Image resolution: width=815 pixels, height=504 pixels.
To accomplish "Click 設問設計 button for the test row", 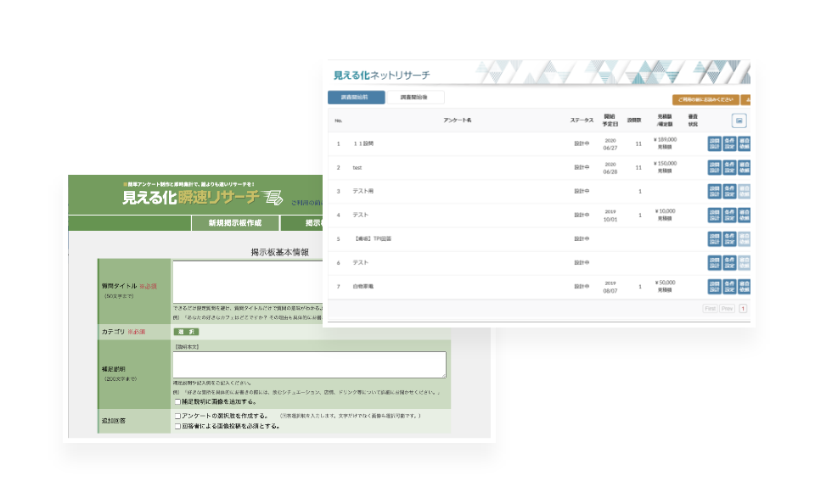I will pos(714,167).
